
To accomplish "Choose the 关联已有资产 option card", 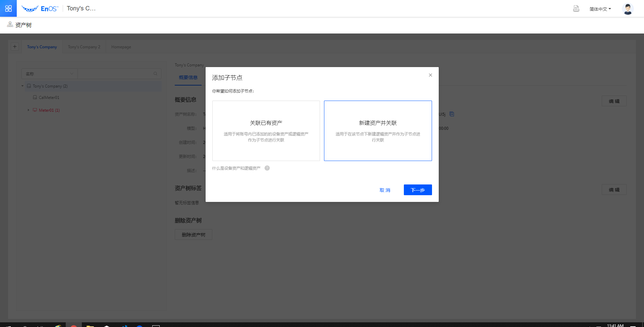I will (266, 131).
